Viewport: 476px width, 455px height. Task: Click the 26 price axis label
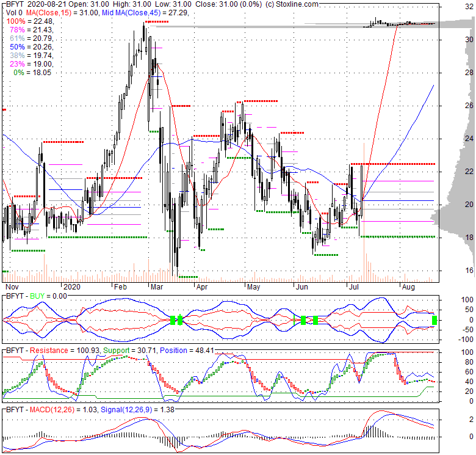point(469,106)
